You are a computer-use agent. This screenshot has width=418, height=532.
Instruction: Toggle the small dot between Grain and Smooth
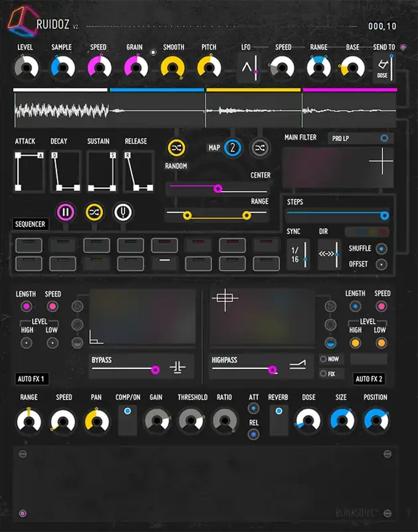tap(153, 53)
